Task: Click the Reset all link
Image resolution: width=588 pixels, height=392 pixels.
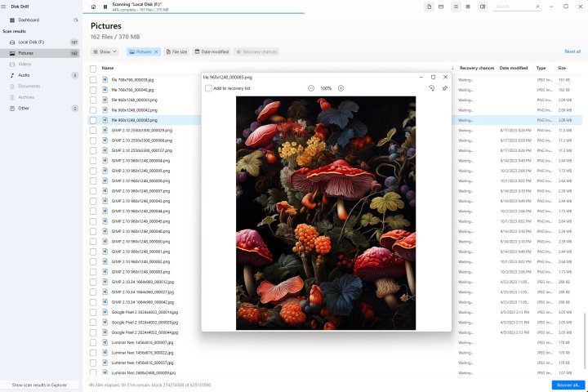Action: click(x=572, y=51)
